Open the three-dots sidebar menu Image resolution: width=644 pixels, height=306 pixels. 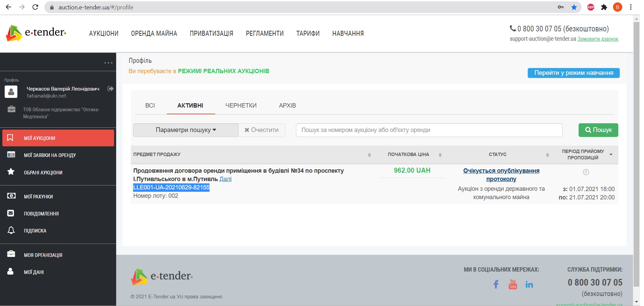108,63
